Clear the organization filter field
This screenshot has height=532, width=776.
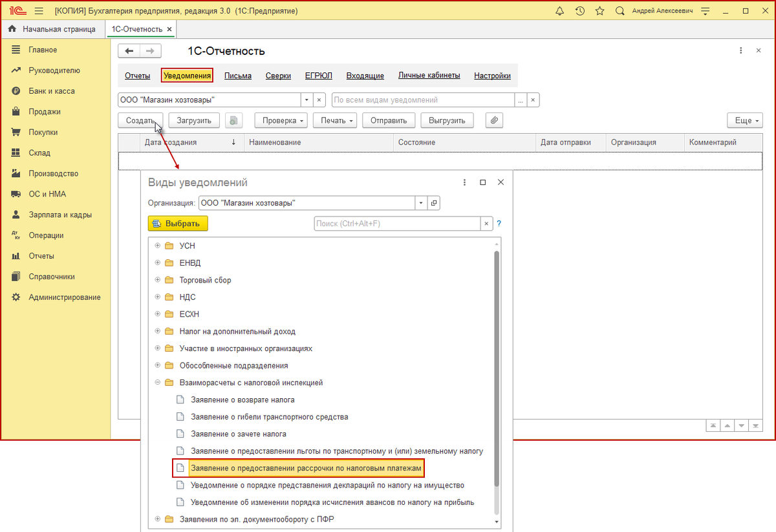click(319, 100)
